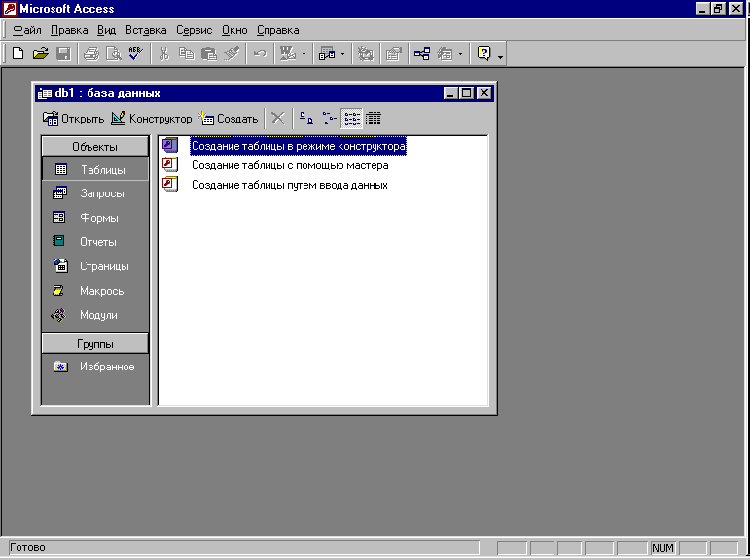Click the Save floppy disk icon
The width and height of the screenshot is (750, 560).
tap(63, 53)
